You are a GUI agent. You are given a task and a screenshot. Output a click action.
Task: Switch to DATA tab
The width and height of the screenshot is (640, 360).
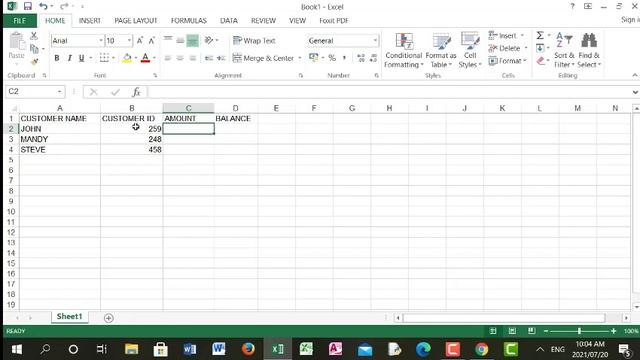pos(229,20)
